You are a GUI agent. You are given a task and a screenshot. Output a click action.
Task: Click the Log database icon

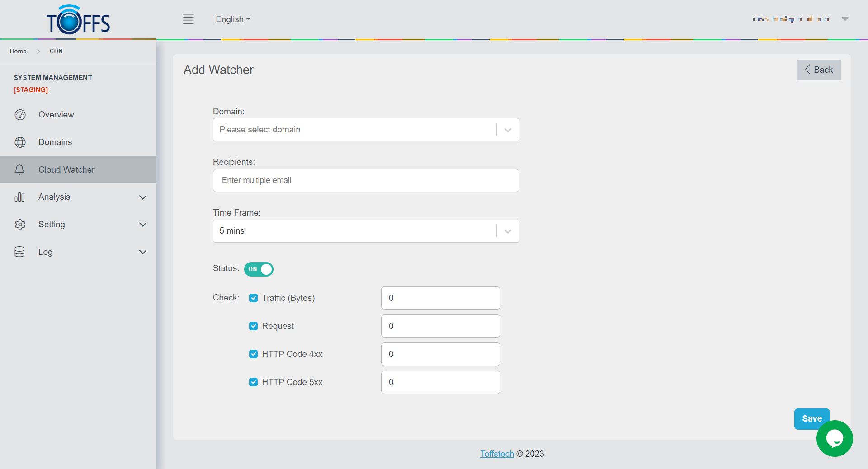(x=19, y=252)
